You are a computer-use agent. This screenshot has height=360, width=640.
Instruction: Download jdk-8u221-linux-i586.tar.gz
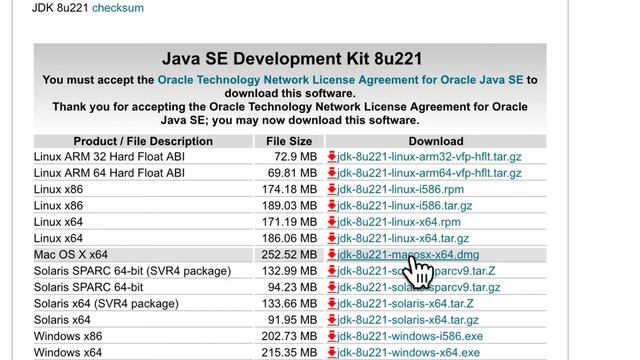(x=404, y=206)
